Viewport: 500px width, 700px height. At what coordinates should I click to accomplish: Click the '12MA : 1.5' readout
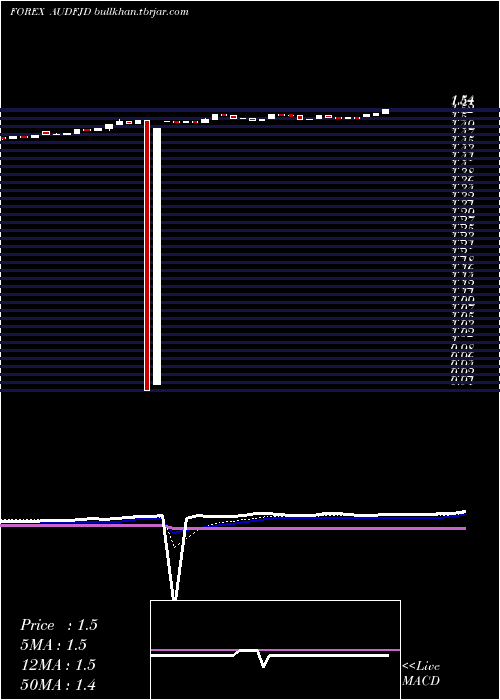[58, 665]
